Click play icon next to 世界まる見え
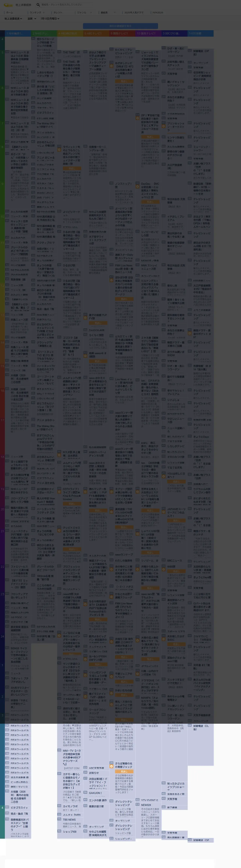Viewport: 241px width, 868px height. pos(138,492)
